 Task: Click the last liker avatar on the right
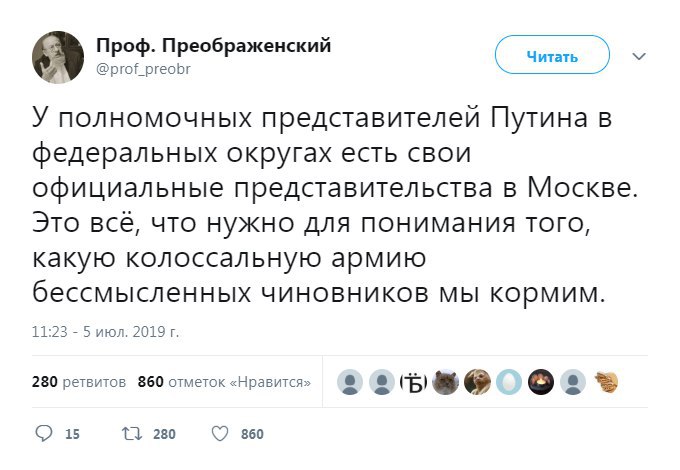(605, 382)
